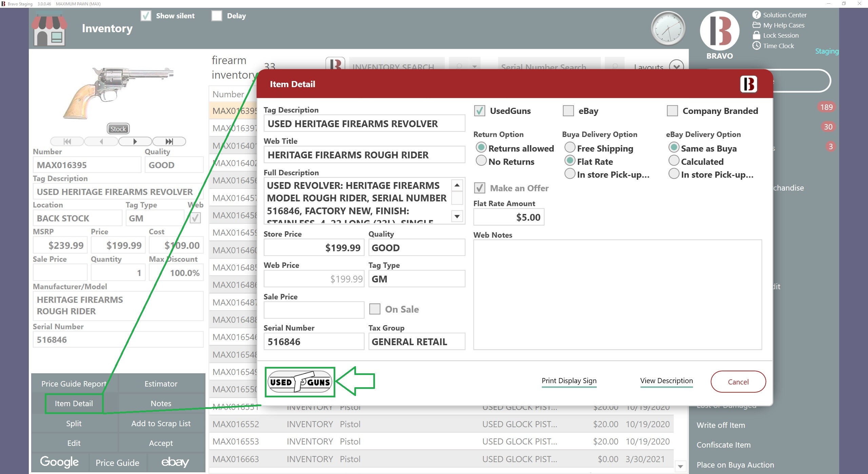
Task: Click into Web Notes text area
Action: click(x=617, y=295)
